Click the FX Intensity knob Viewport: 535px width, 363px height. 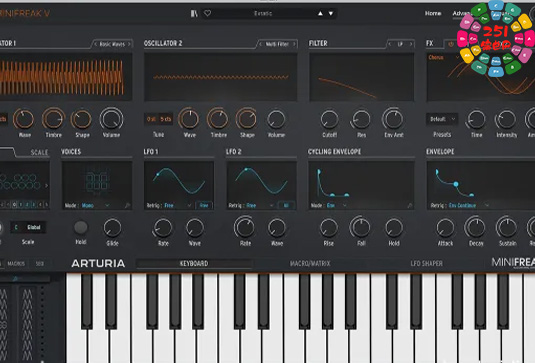tap(506, 119)
